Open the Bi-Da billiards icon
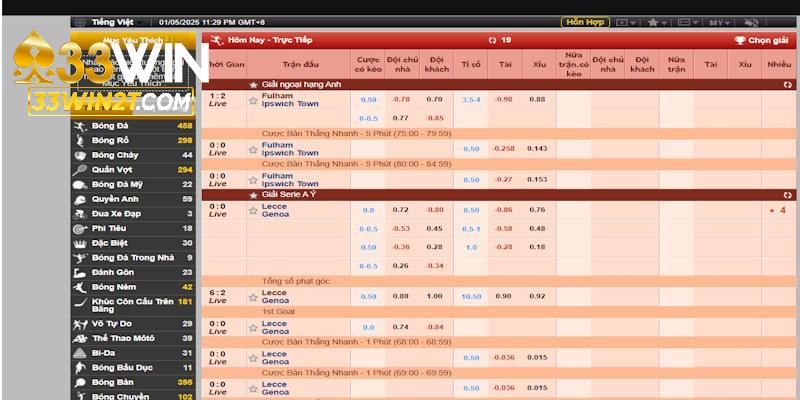Viewport: 800px width, 400px height. 80,353
